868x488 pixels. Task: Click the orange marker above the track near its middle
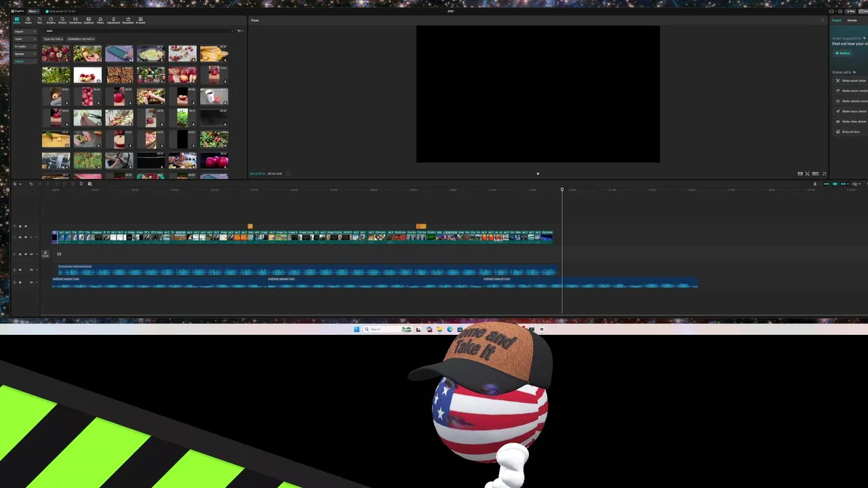tap(421, 226)
